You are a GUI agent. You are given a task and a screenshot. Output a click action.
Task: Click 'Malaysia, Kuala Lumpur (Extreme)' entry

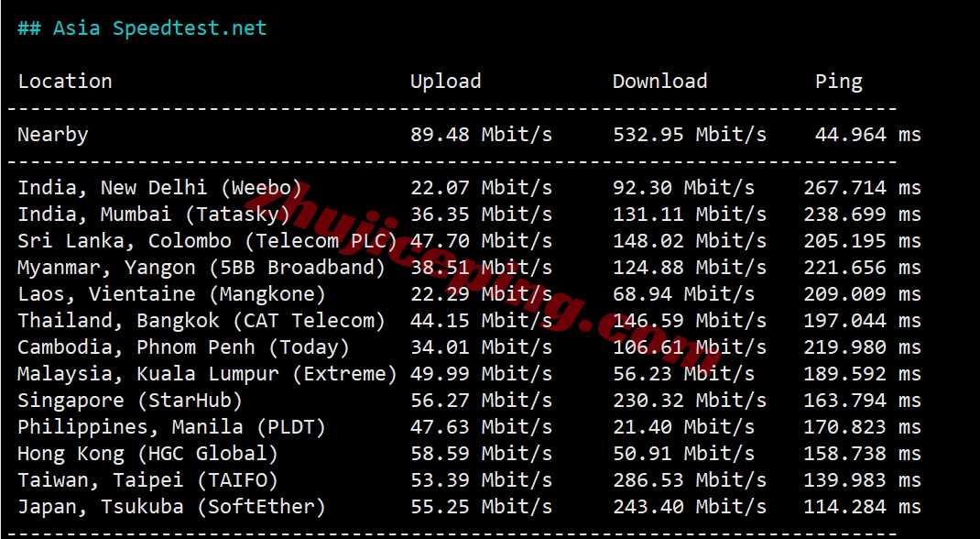[208, 374]
